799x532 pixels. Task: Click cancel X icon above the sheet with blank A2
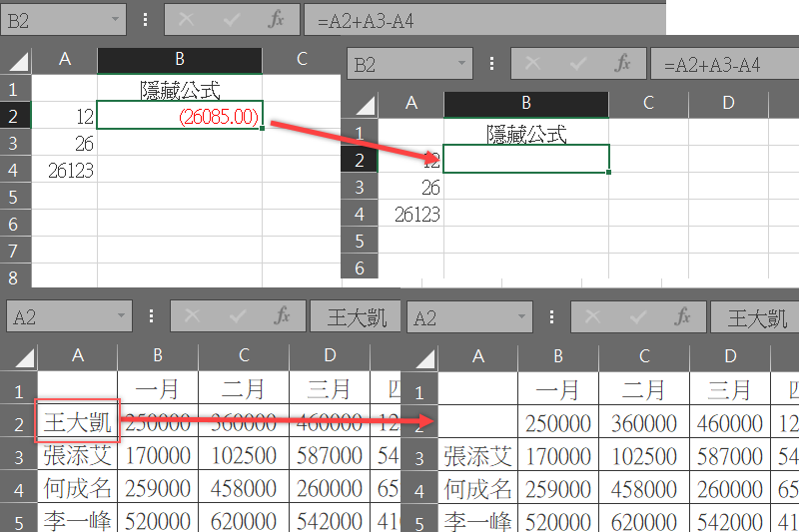coord(592,317)
